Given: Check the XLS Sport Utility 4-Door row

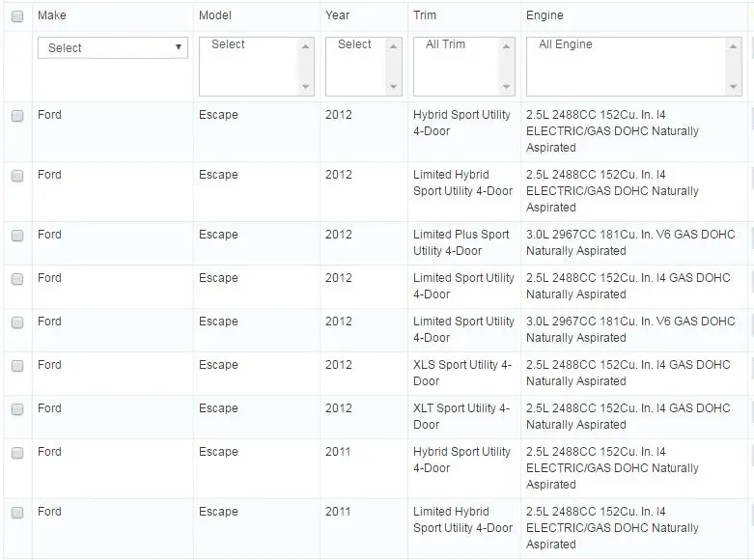Looking at the screenshot, I should coord(17,366).
